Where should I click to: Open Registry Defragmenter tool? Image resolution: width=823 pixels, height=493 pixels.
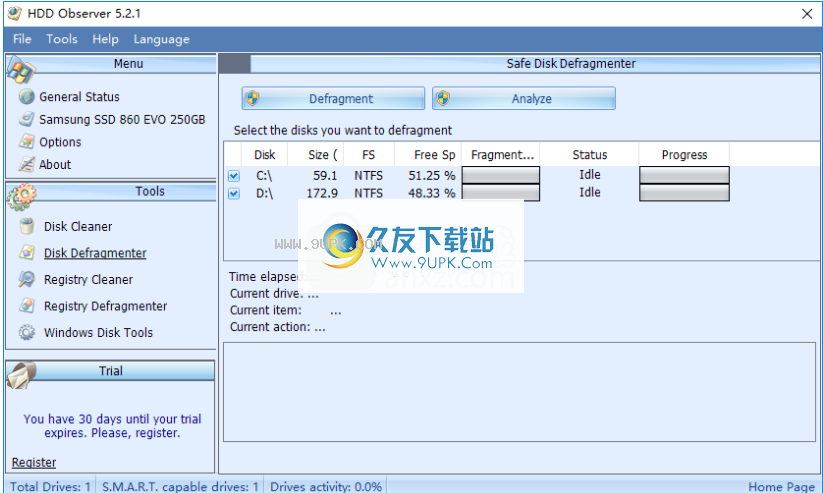pyautogui.click(x=105, y=306)
